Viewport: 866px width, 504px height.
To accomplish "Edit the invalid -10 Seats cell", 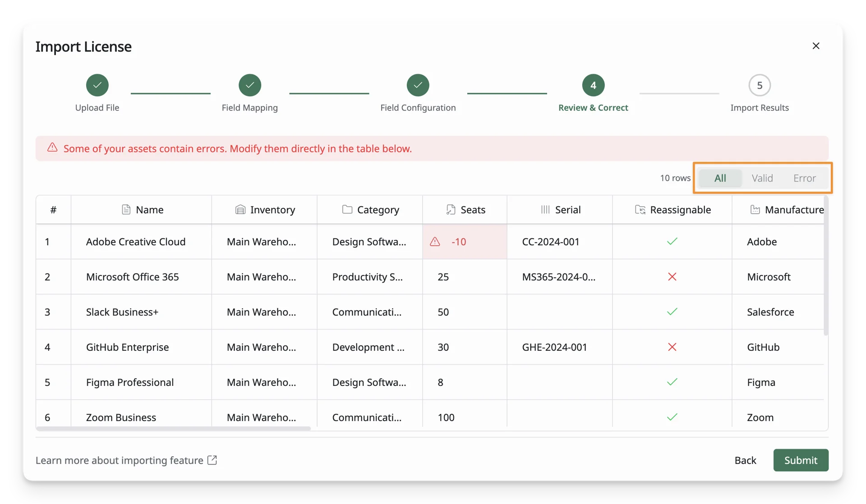I will [x=465, y=242].
